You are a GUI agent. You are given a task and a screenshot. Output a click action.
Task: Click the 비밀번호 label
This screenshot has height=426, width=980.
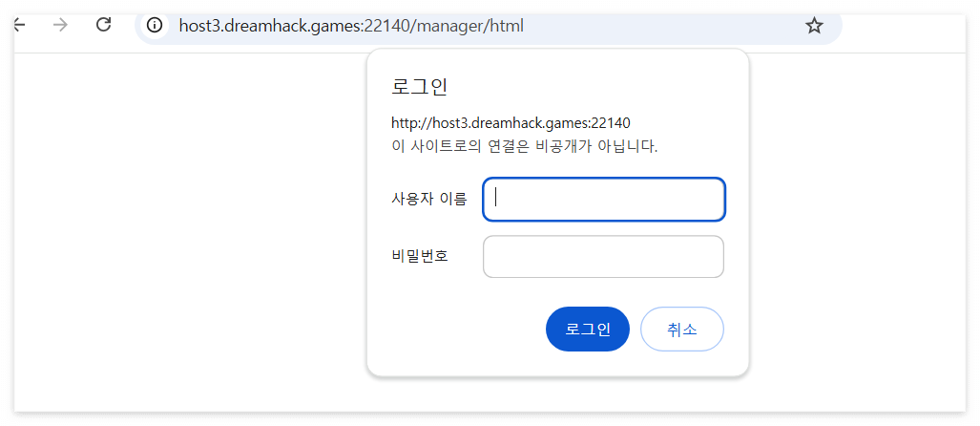(420, 257)
